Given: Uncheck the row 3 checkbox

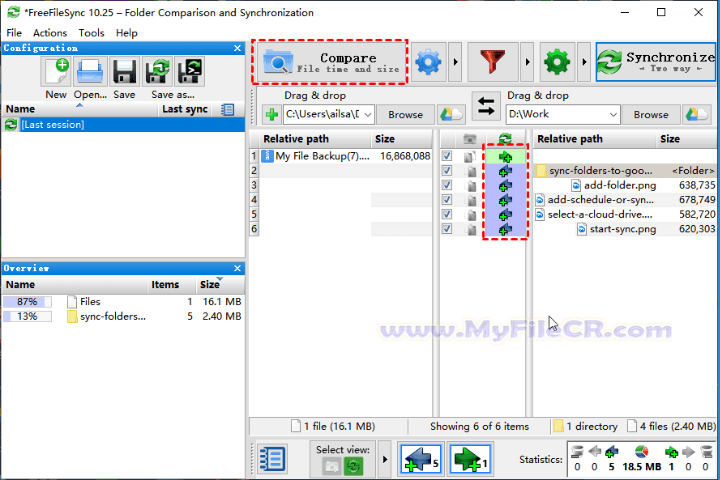Looking at the screenshot, I should coord(447,185).
